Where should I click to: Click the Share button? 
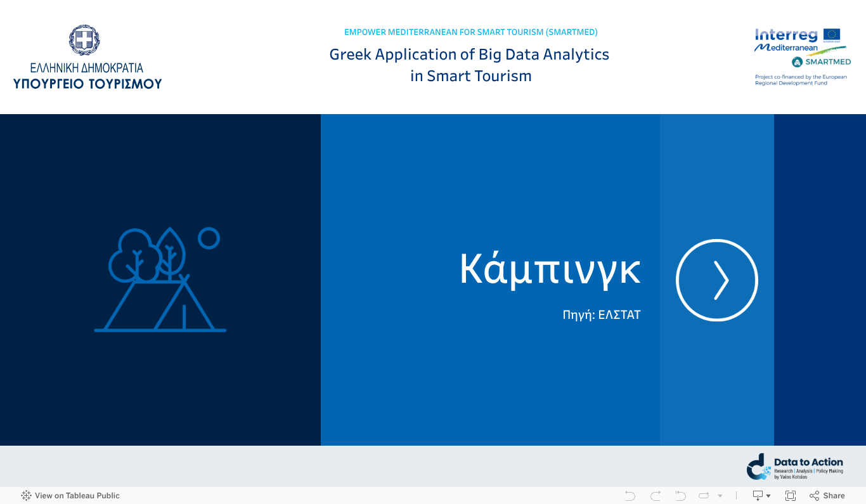(x=827, y=496)
